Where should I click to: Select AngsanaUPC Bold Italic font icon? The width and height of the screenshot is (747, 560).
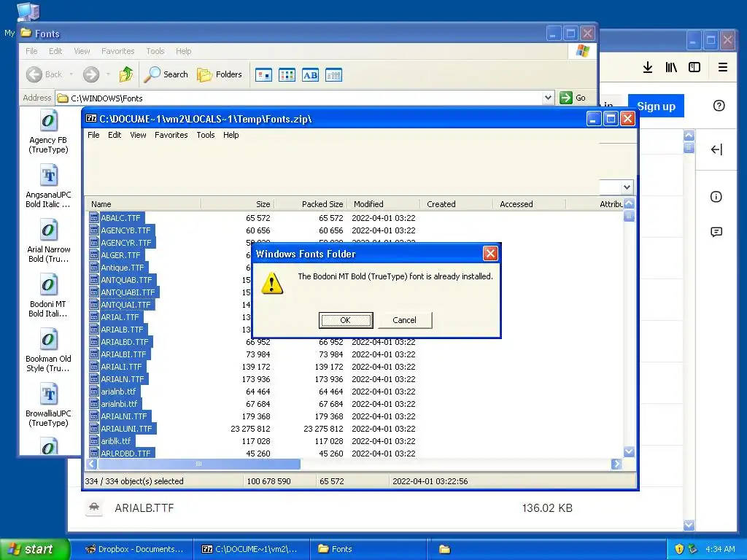pyautogui.click(x=48, y=187)
